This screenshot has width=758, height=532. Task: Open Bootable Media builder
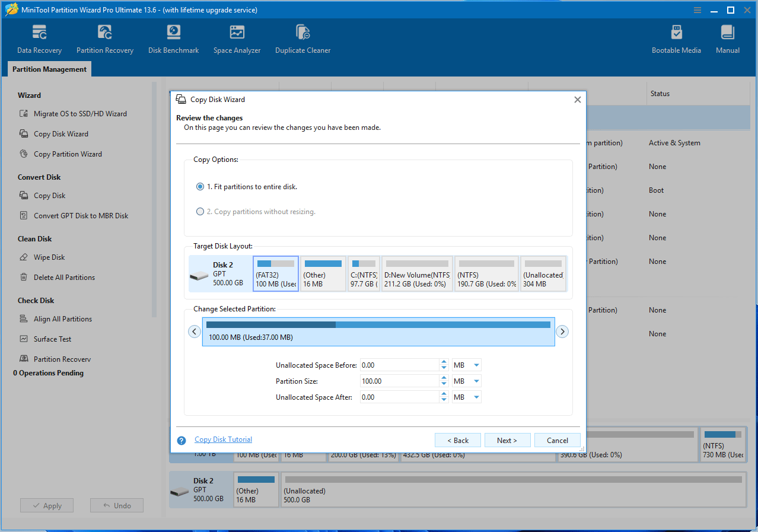676,39
